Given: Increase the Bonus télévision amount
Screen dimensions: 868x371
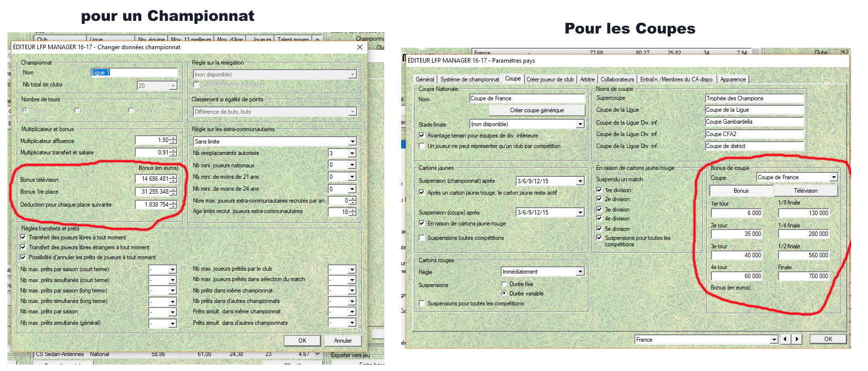Looking at the screenshot, I should click(174, 177).
